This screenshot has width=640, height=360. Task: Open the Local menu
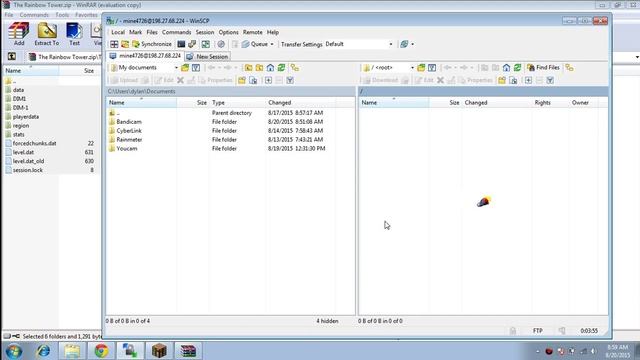(x=118, y=32)
